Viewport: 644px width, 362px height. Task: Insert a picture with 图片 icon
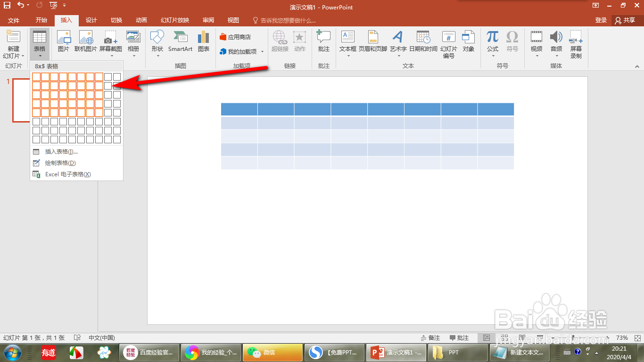63,41
